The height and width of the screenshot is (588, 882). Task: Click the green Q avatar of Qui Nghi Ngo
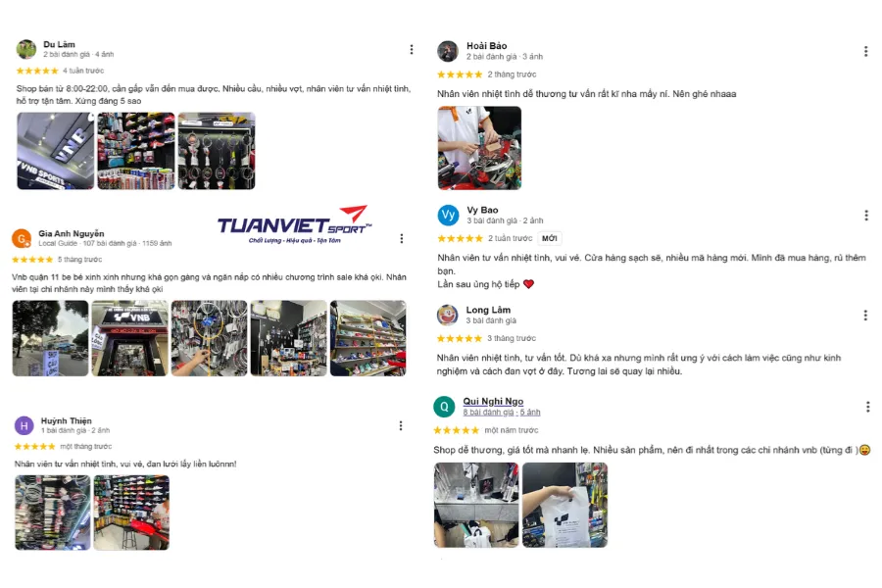444,407
